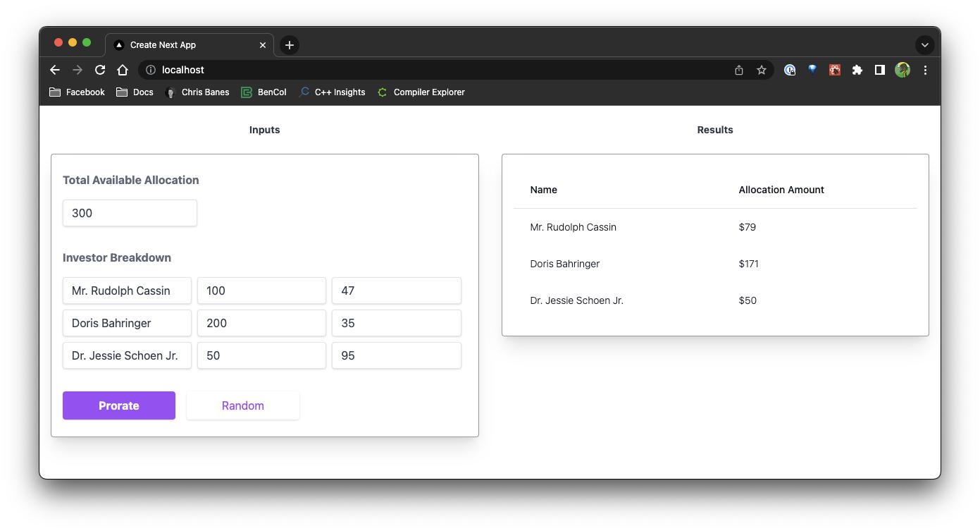
Task: Click Dr. Jessie Schoen Jr. in results table
Action: click(x=577, y=300)
